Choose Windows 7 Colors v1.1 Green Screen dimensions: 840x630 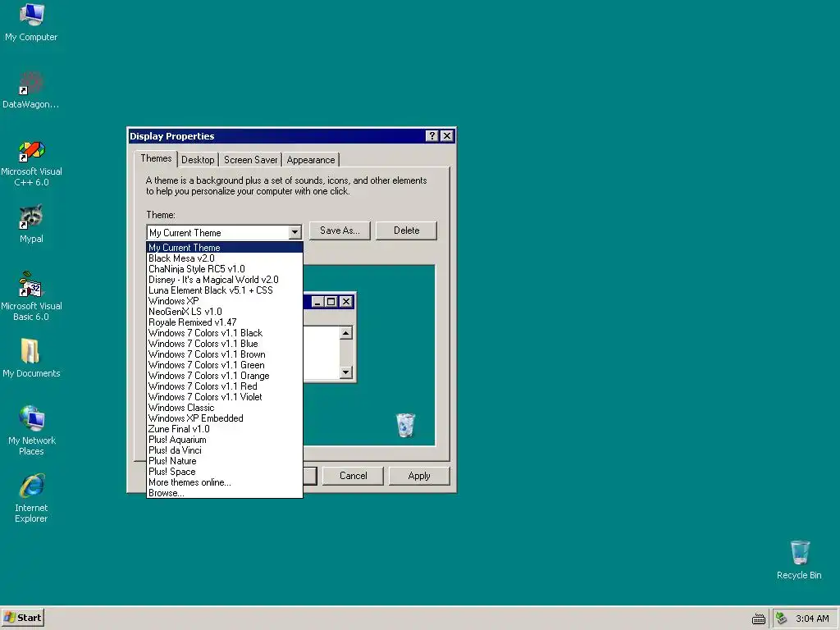(225, 365)
